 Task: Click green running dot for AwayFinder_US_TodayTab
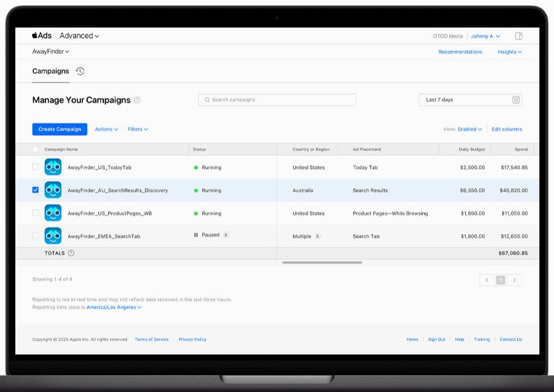[x=196, y=167]
